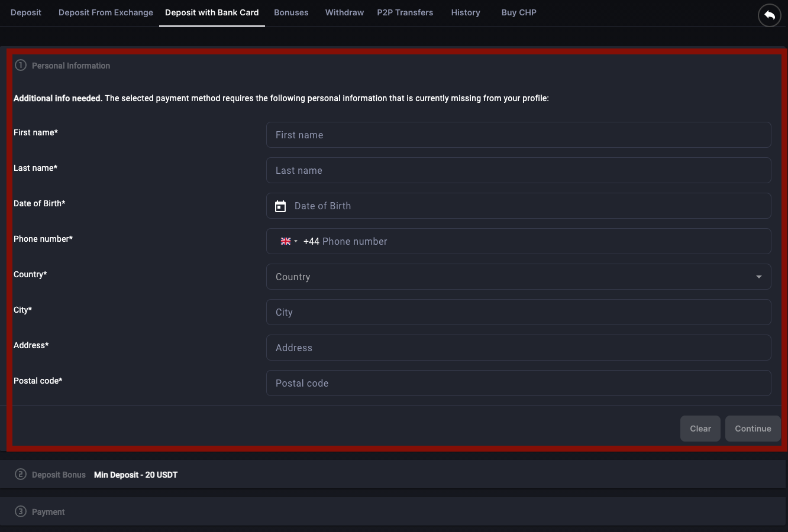Viewport: 788px width, 532px height.
Task: Open the Buy CHP tab
Action: pyautogui.click(x=519, y=12)
